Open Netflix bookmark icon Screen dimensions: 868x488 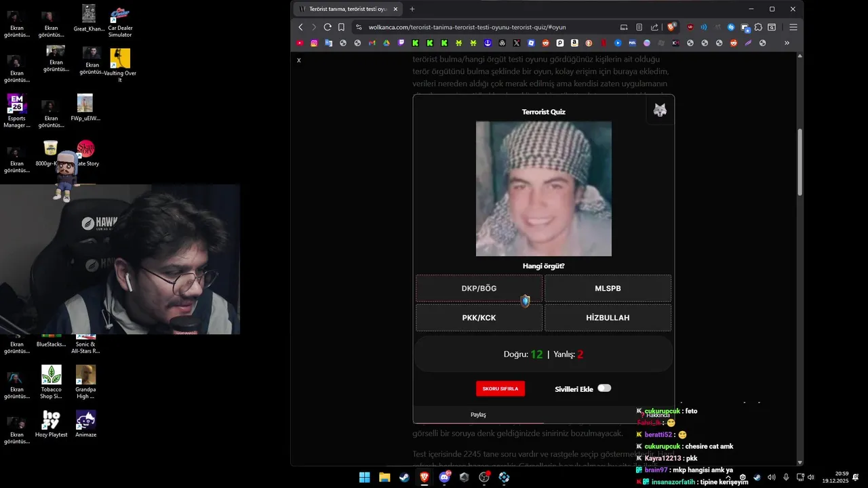click(604, 43)
